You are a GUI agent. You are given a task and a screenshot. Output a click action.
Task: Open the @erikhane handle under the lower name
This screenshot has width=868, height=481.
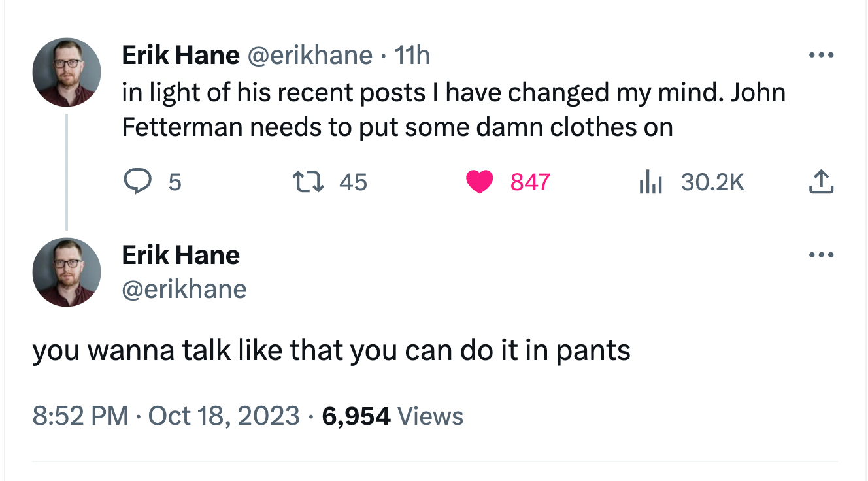tap(184, 289)
